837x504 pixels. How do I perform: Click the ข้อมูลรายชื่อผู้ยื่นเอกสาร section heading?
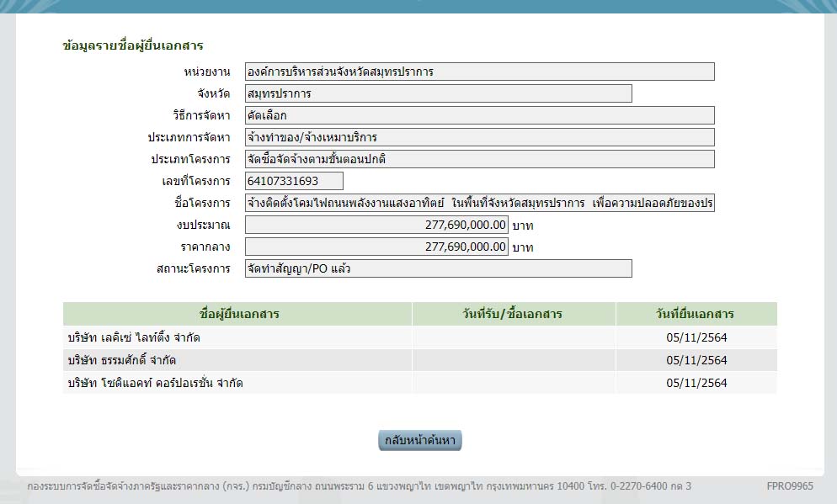(x=133, y=45)
